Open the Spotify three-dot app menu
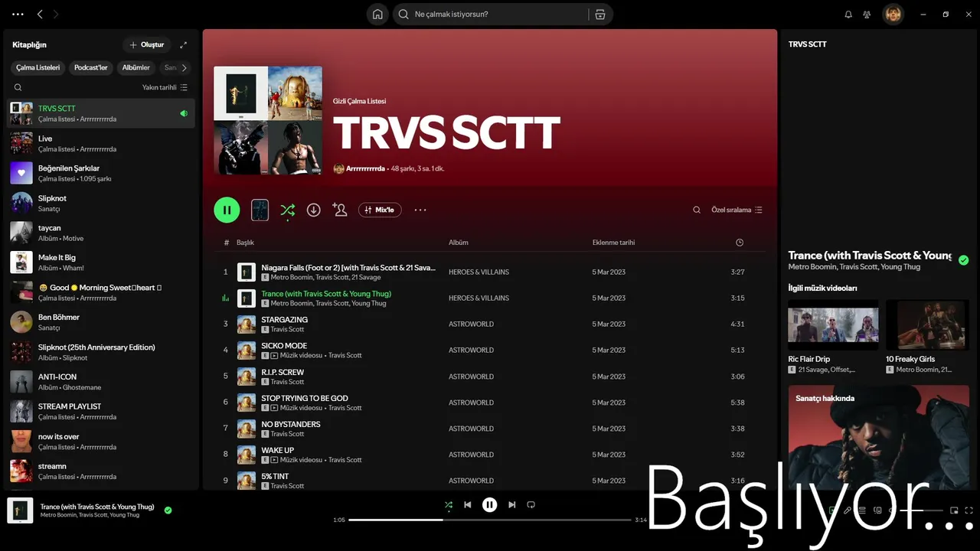 pos(18,14)
